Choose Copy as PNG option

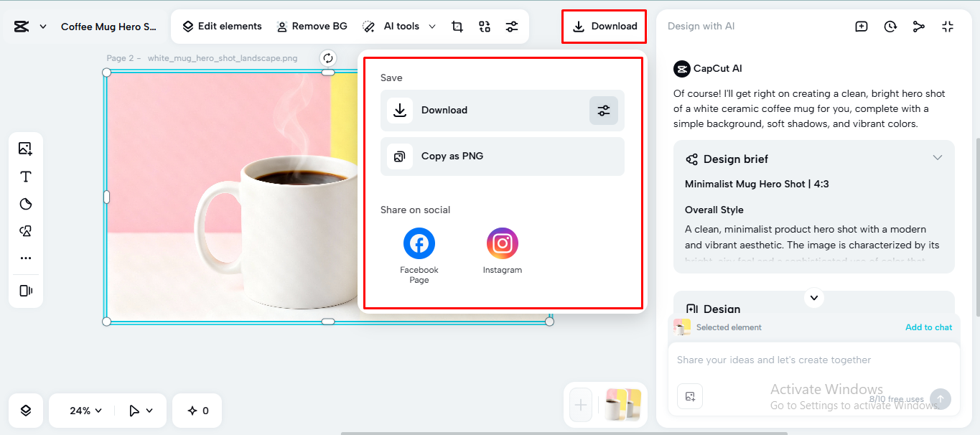point(503,156)
